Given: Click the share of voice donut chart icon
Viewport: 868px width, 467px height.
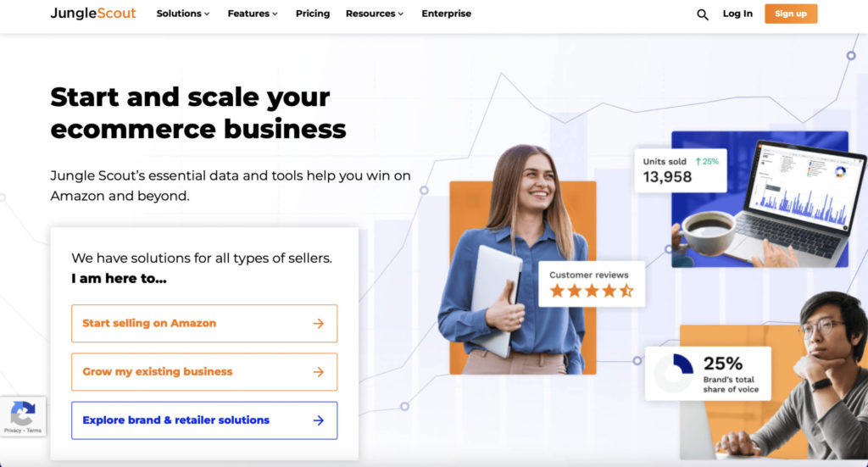Looking at the screenshot, I should point(674,373).
